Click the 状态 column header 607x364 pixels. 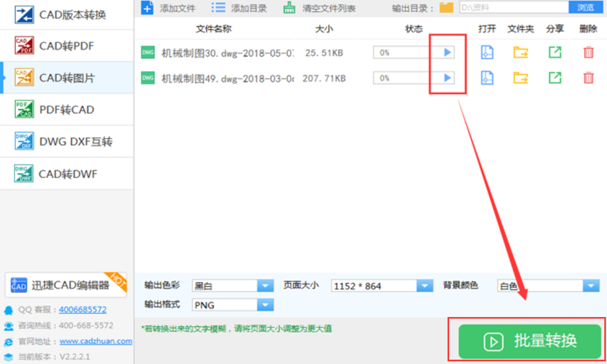(414, 29)
